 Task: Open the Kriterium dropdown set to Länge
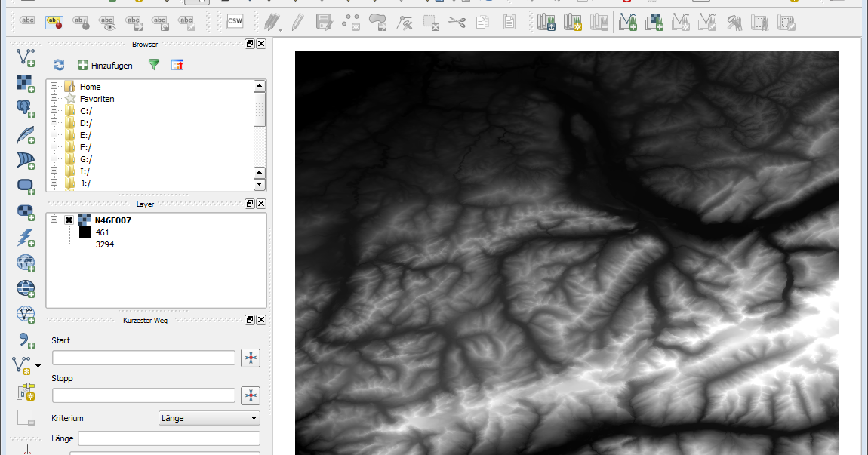(x=209, y=418)
